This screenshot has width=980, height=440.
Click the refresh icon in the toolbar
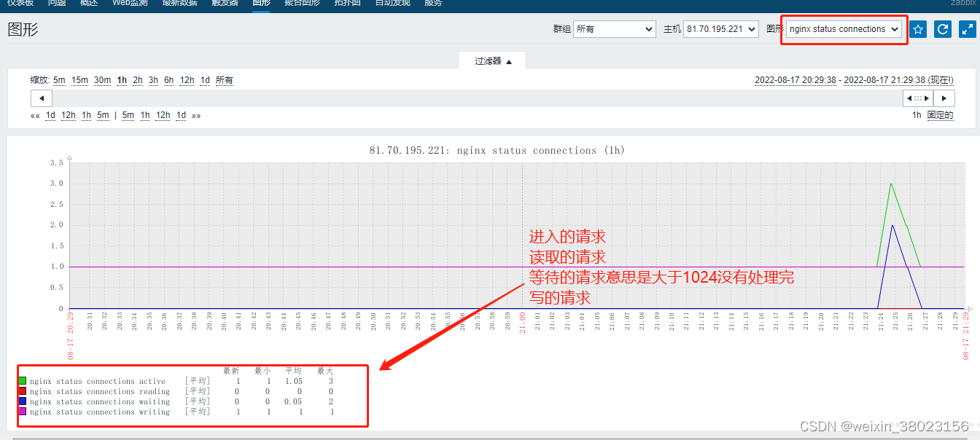942,29
